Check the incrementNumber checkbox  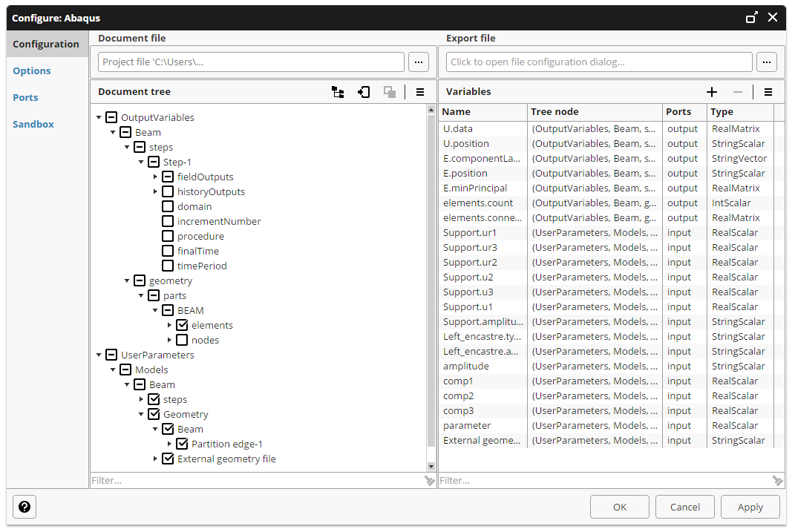click(167, 221)
